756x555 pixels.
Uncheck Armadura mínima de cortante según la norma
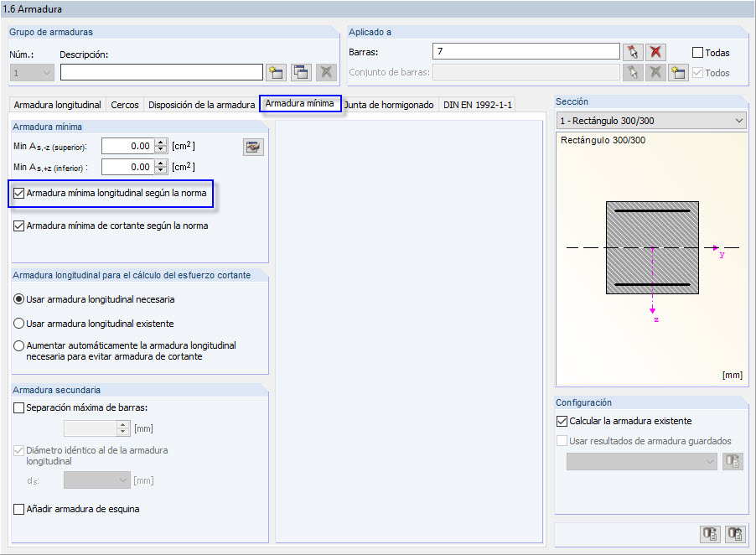[x=18, y=226]
